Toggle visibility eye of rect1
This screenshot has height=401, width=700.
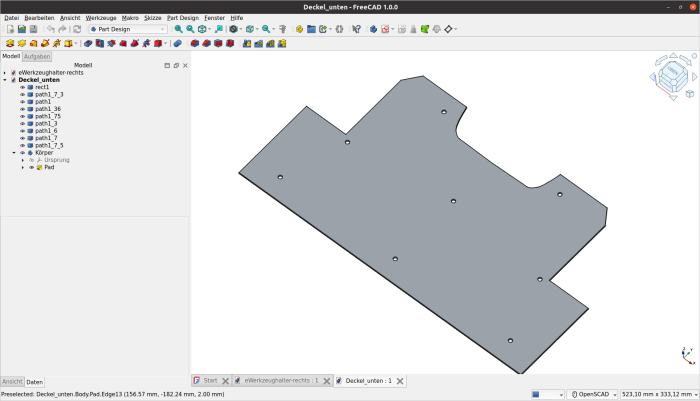tap(23, 87)
